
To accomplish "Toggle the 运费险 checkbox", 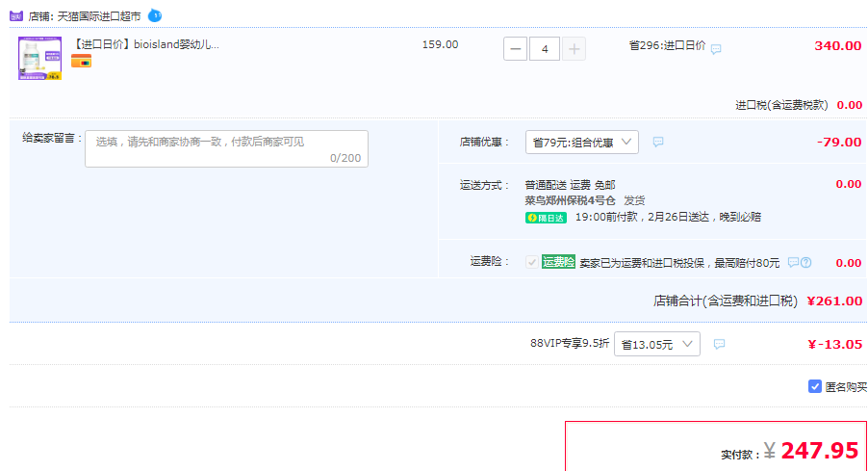I will pyautogui.click(x=531, y=262).
